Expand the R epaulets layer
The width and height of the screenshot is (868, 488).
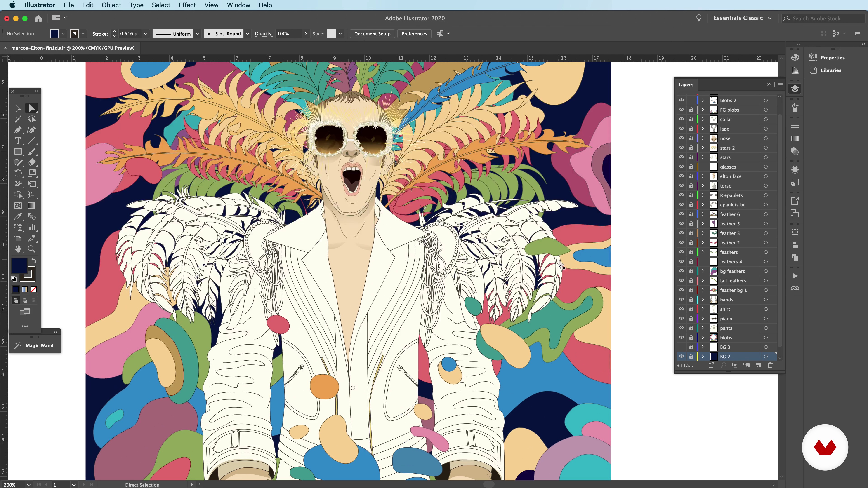coord(703,195)
